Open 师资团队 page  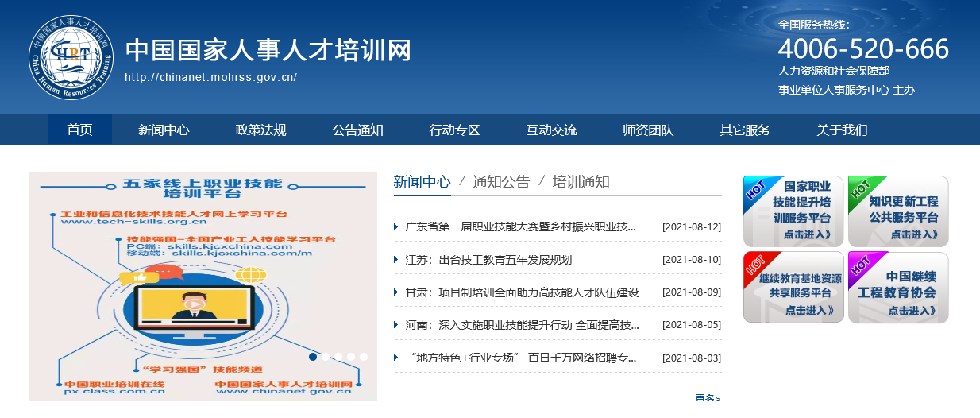(648, 130)
